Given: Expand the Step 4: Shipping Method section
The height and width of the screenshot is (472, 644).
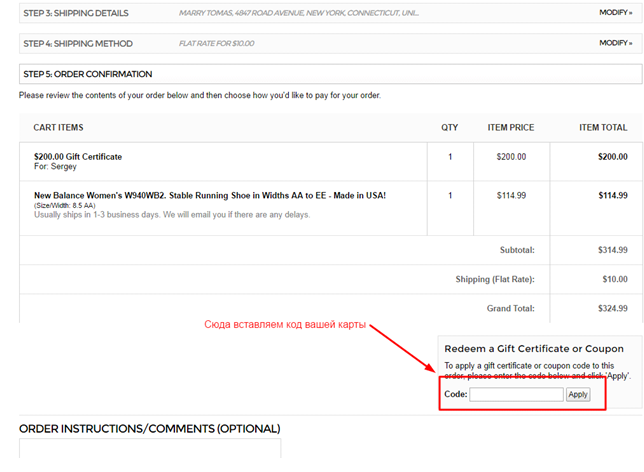Looking at the screenshot, I should [78, 44].
